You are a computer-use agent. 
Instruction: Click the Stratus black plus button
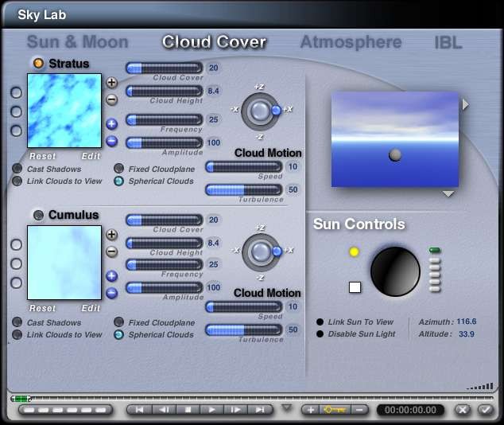112,82
